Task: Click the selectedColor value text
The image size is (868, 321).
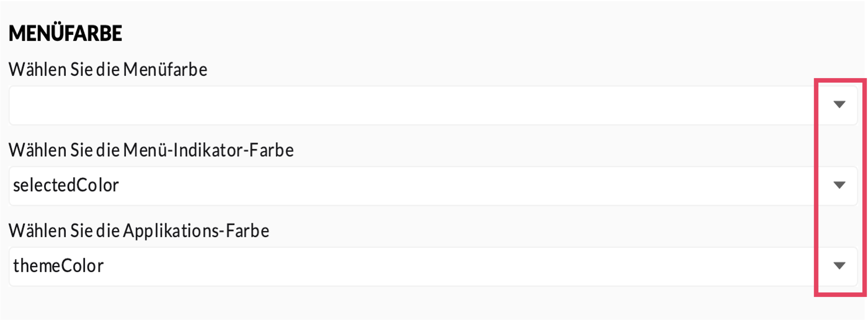Action: point(66,185)
